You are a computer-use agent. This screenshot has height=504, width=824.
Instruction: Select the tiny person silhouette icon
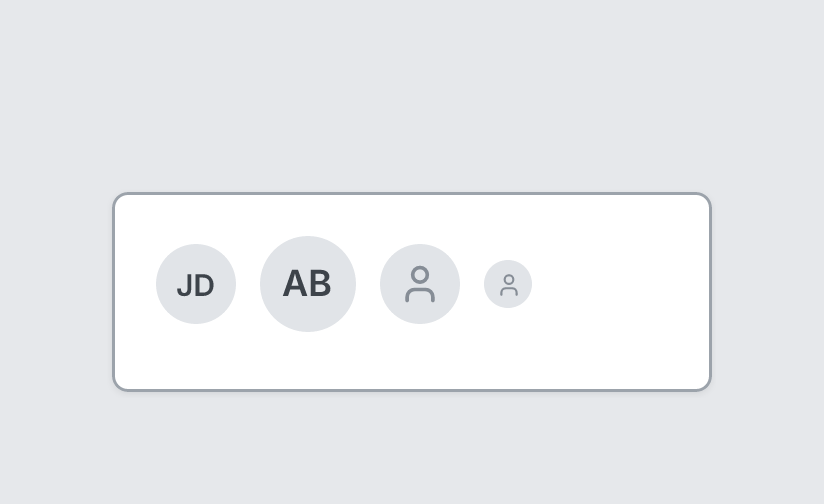[509, 285]
